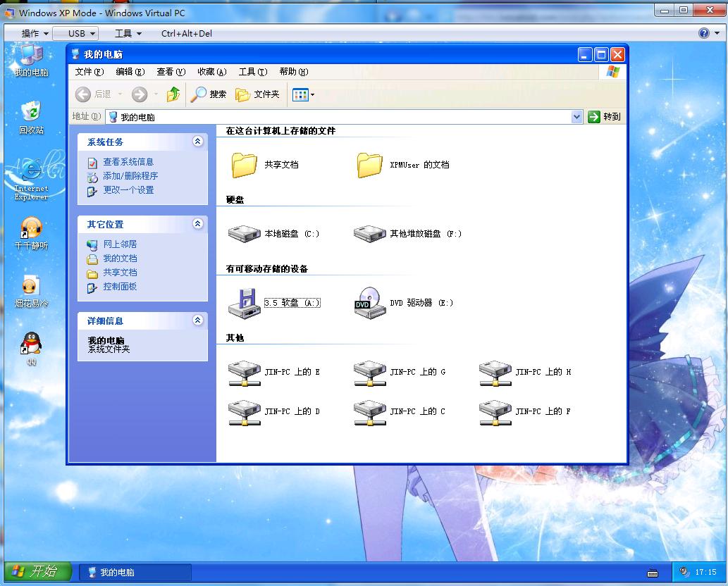Open the 操作 menu in Virtual PC
This screenshot has width=728, height=586.
click(x=35, y=33)
